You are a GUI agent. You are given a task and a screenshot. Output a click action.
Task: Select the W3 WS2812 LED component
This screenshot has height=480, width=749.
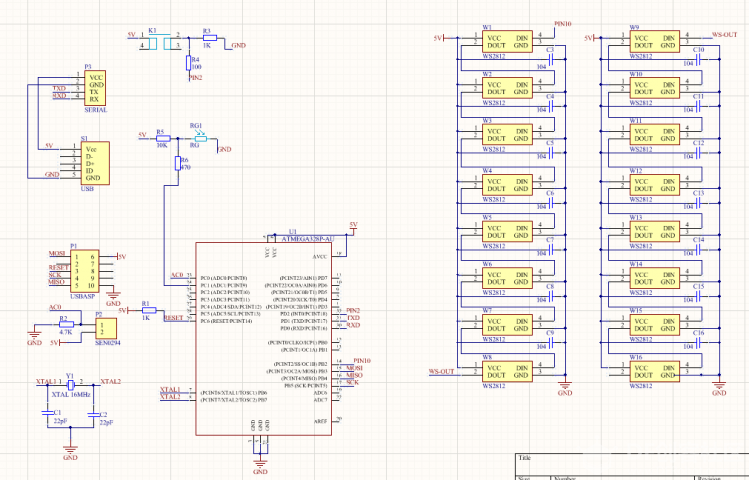(x=507, y=135)
